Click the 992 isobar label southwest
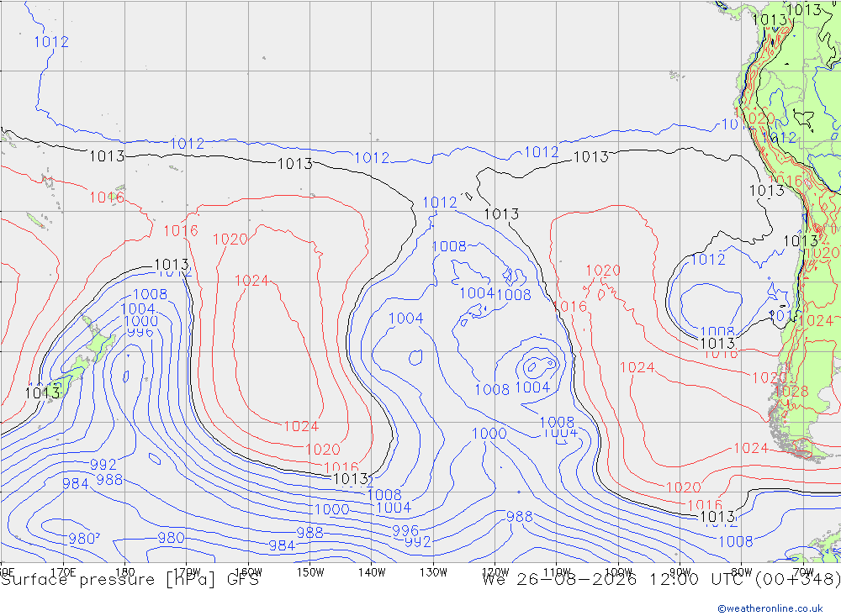Screen dimensions: 841x616 [103, 464]
